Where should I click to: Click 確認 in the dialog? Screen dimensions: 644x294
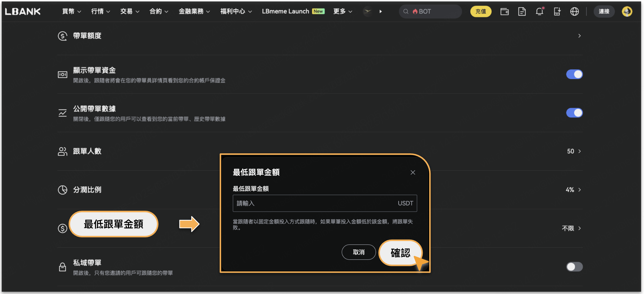click(400, 253)
